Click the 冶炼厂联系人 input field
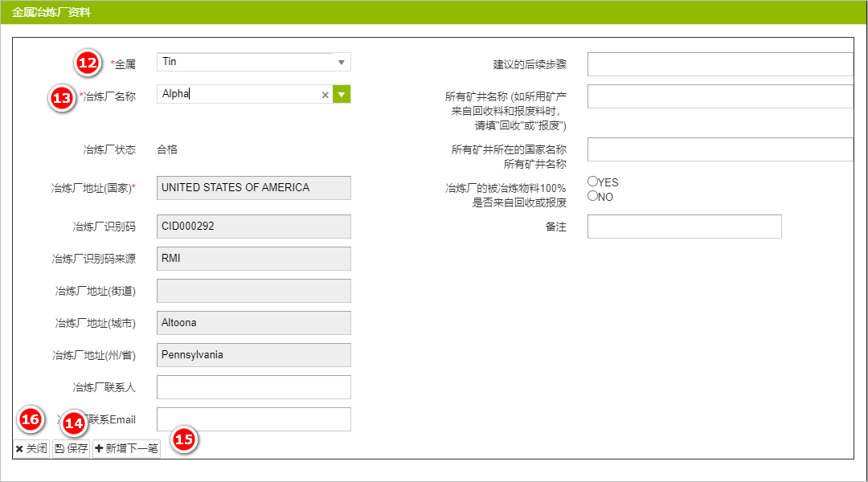This screenshot has width=868, height=482. (253, 387)
